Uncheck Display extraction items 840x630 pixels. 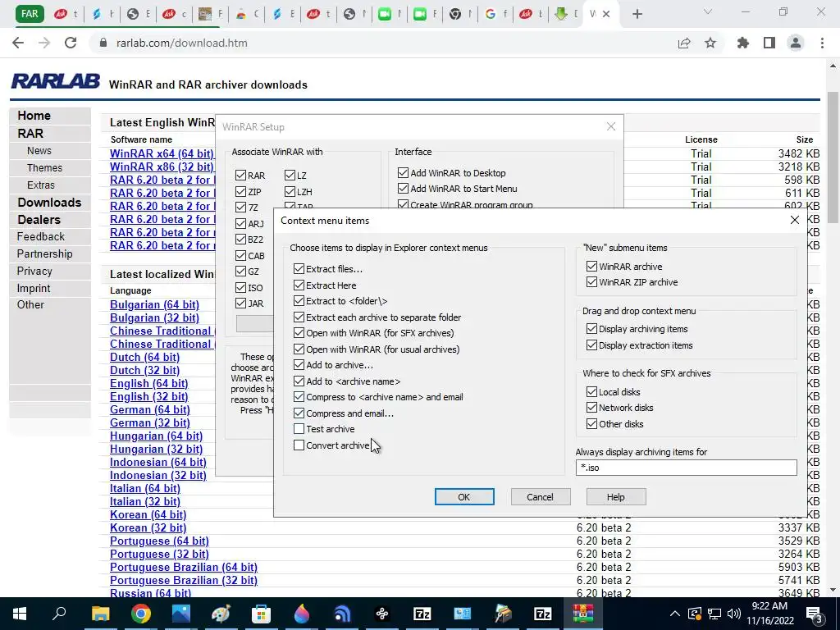(591, 345)
